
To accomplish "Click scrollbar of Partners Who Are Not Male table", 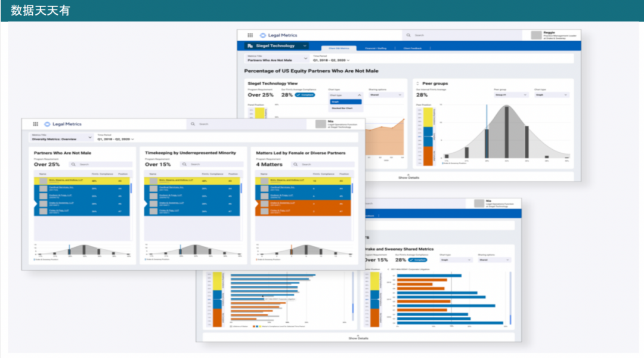I will pos(131,189).
